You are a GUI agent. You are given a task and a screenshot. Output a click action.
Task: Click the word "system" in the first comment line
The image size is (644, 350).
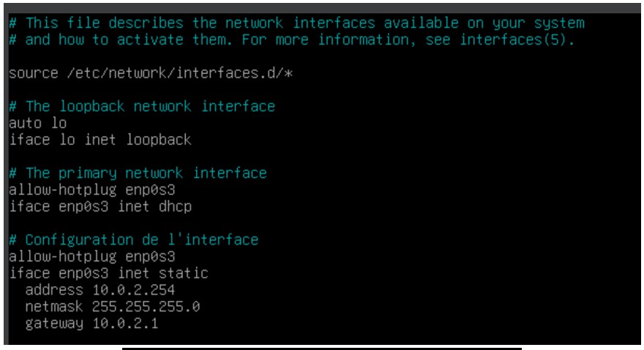(559, 23)
